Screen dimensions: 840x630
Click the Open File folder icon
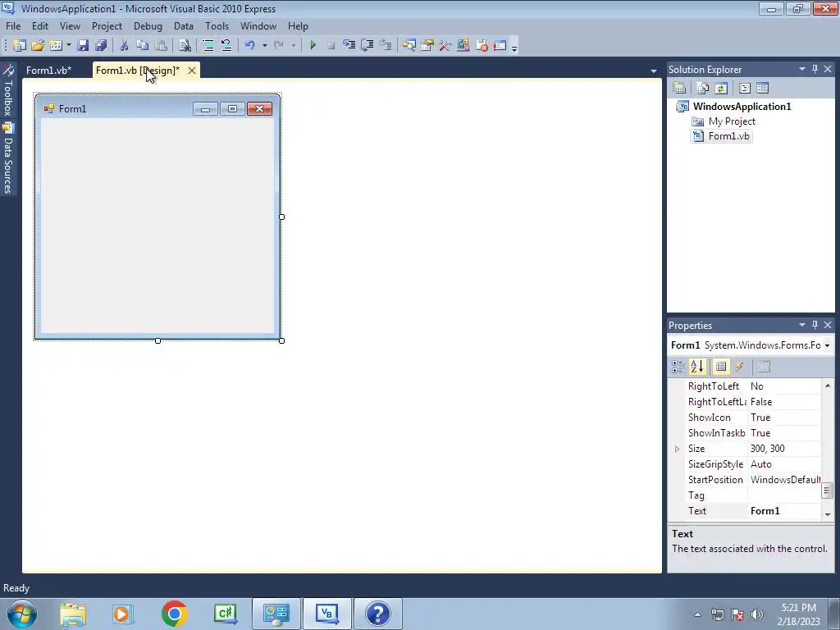(38, 46)
